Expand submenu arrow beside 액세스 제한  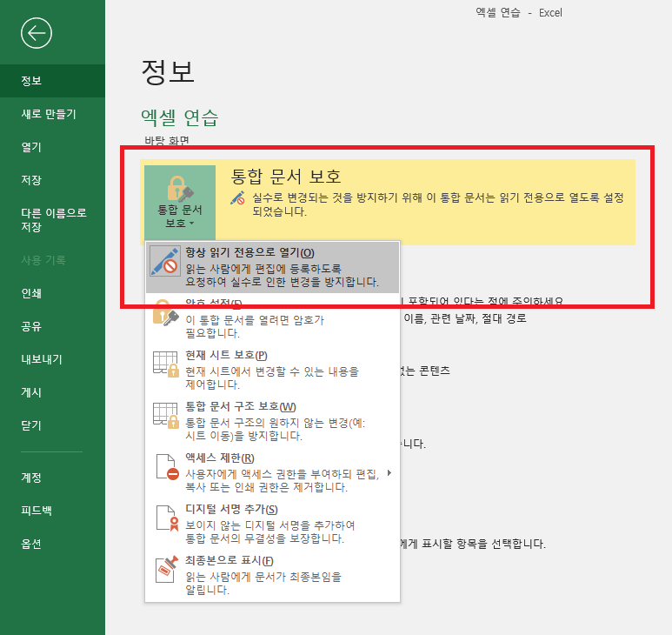pos(389,473)
